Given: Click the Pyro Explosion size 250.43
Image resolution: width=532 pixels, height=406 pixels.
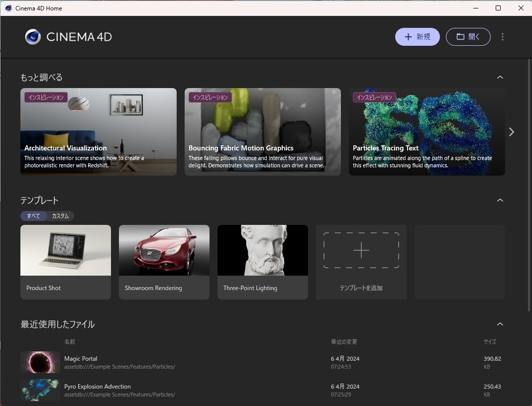Looking at the screenshot, I should point(492,386).
